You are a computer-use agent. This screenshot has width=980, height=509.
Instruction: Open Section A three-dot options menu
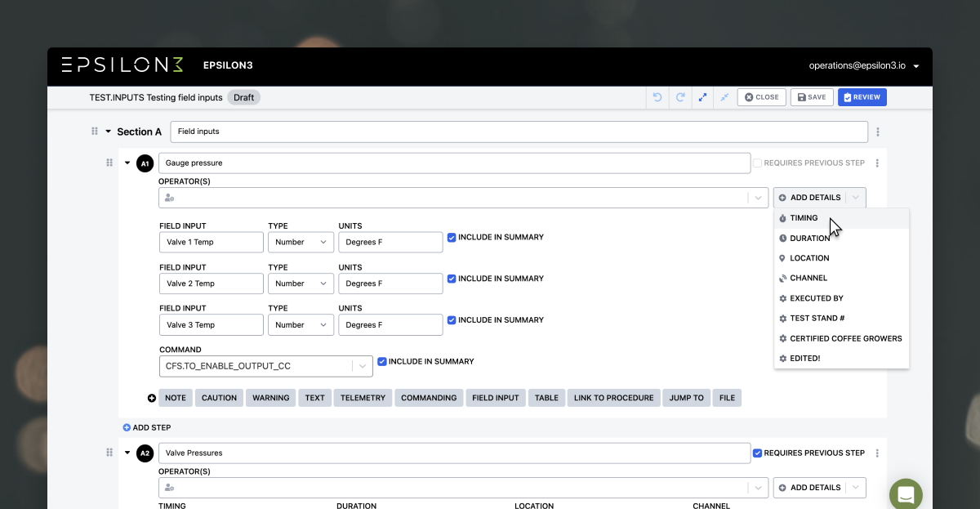tap(878, 132)
